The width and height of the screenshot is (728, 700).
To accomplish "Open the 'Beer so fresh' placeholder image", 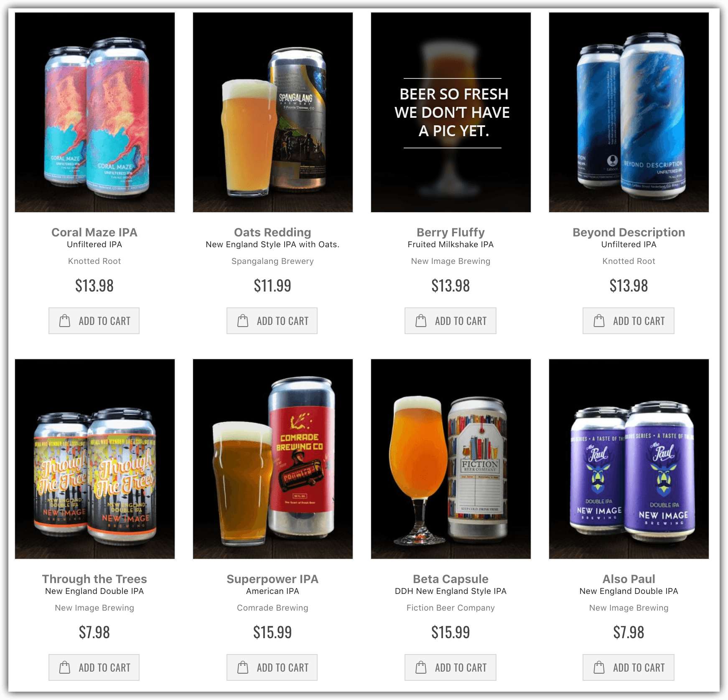I will 451,112.
